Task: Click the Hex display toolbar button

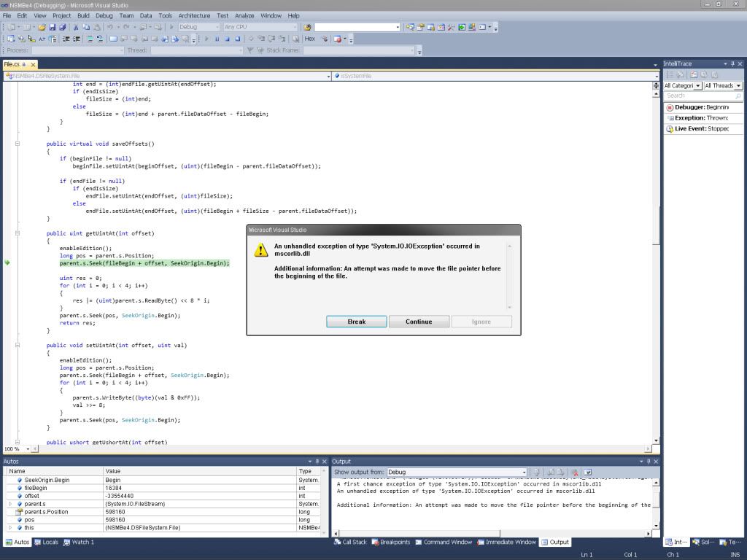Action: point(310,39)
